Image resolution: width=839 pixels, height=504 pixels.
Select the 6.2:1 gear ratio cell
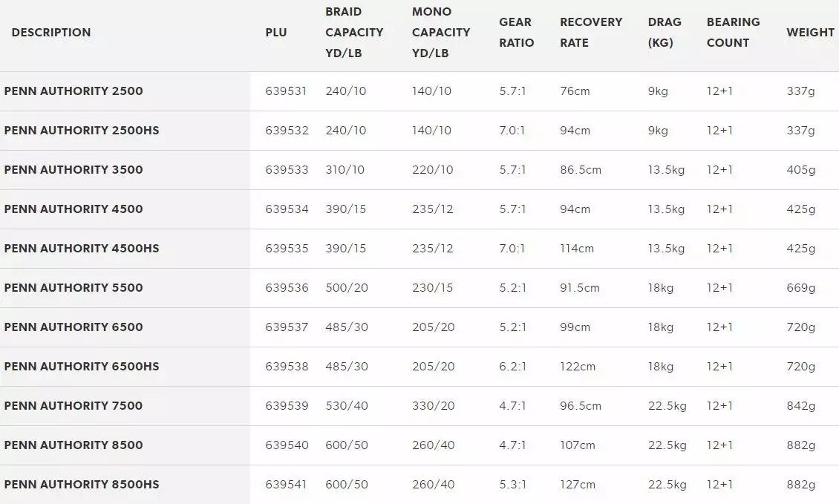click(512, 367)
